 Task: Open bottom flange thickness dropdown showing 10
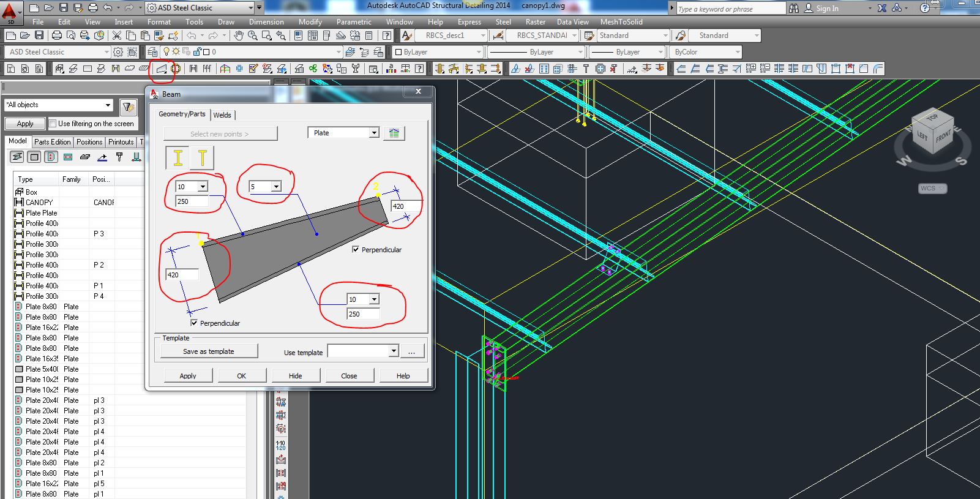tap(374, 299)
